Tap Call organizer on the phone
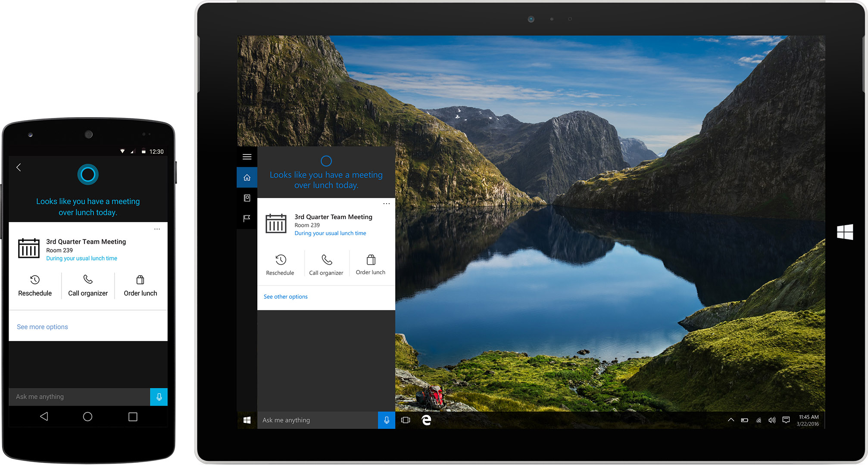Screen dimensions: 868x465 click(x=88, y=286)
